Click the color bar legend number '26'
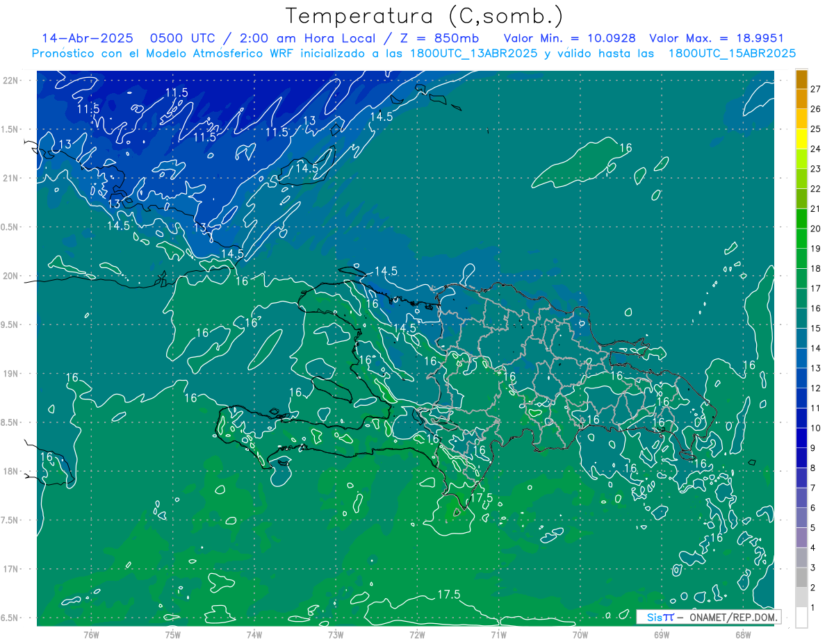Image resolution: width=834 pixels, height=644 pixels. point(815,109)
